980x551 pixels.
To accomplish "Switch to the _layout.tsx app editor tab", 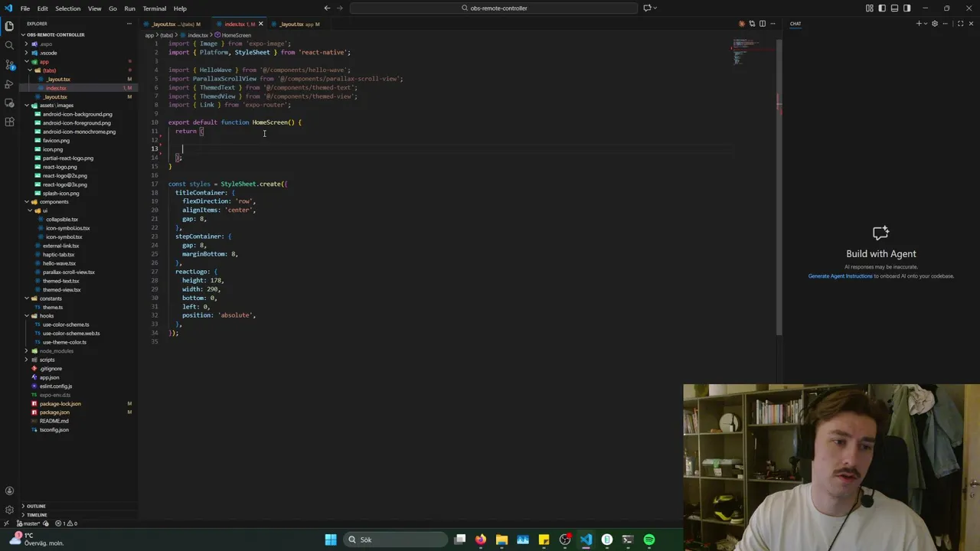I will 297,24.
